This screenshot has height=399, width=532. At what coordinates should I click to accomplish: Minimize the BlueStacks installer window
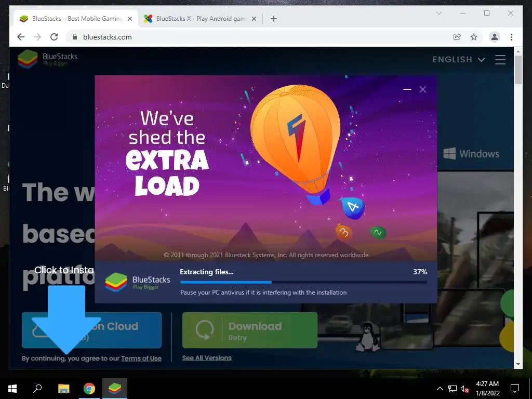407,89
